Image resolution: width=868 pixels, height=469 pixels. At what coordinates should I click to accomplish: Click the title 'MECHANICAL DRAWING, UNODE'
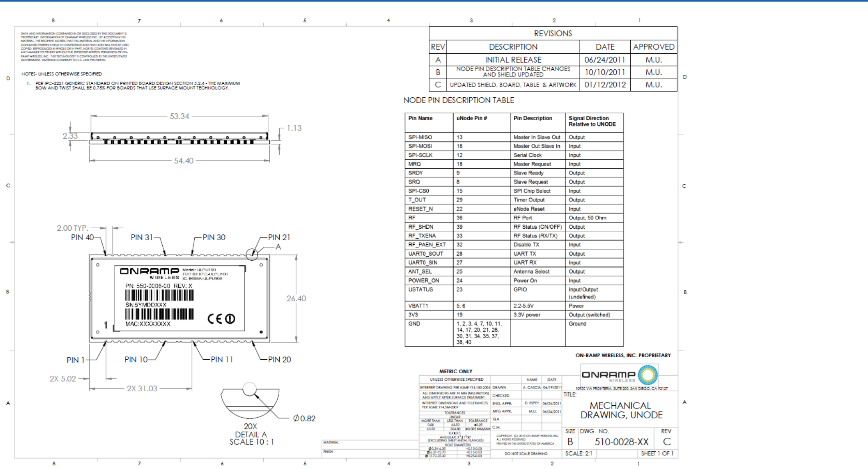tap(621, 410)
